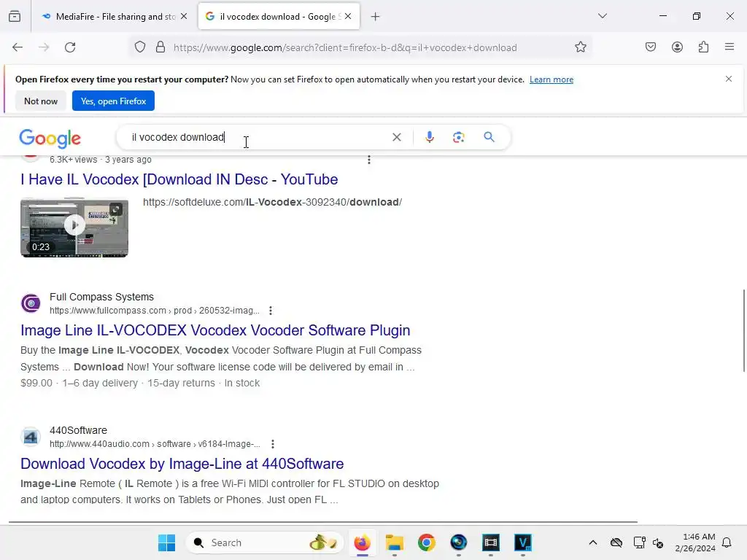Click the taskbar Search box
Screen dimensions: 747x560
[x=264, y=542]
